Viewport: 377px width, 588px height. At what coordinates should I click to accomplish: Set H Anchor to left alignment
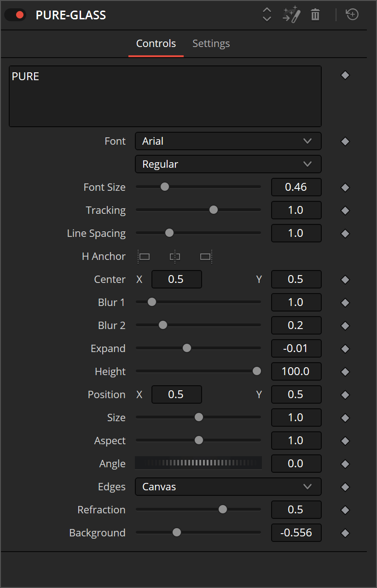[x=144, y=257]
